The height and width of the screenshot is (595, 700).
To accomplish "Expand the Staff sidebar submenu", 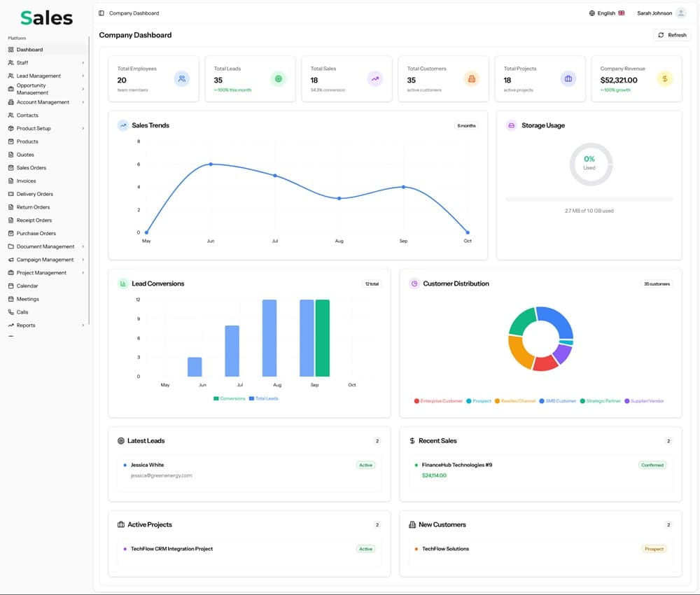I will [83, 63].
